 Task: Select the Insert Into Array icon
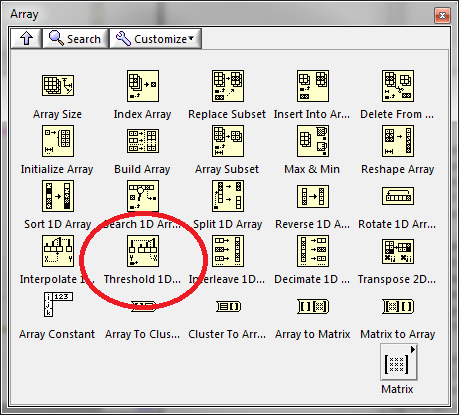pos(313,86)
